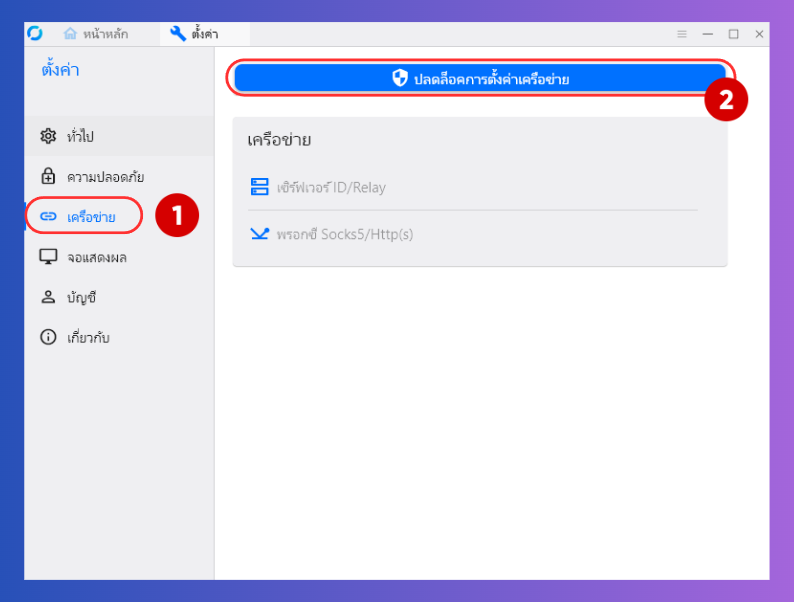Image resolution: width=794 pixels, height=602 pixels.
Task: Click the link icon beside เครือข่าย
Action: 48,217
